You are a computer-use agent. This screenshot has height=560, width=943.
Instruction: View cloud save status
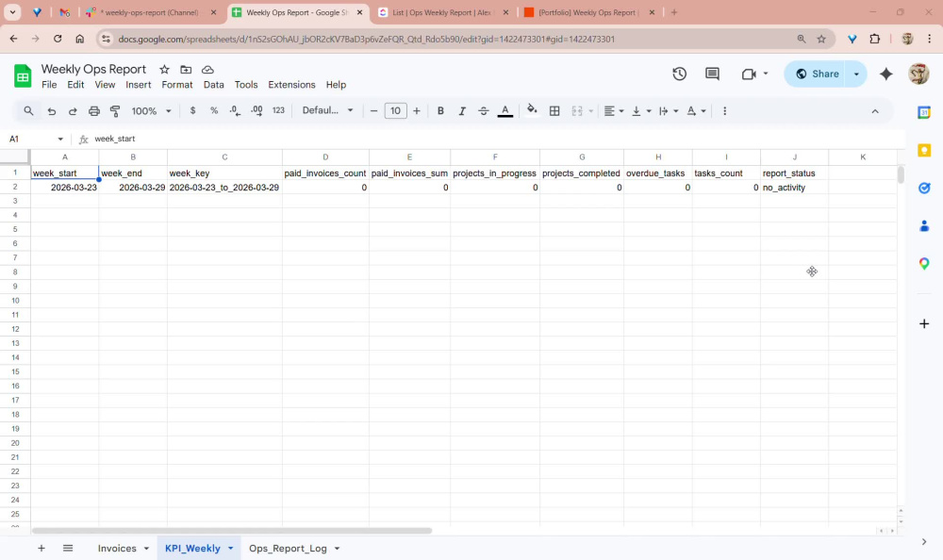tap(207, 69)
